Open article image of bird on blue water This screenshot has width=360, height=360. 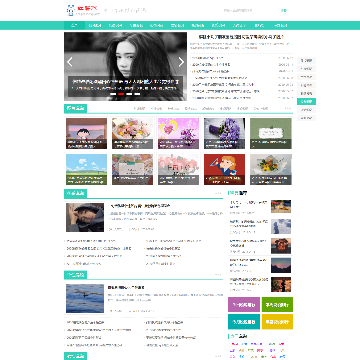coord(85,298)
